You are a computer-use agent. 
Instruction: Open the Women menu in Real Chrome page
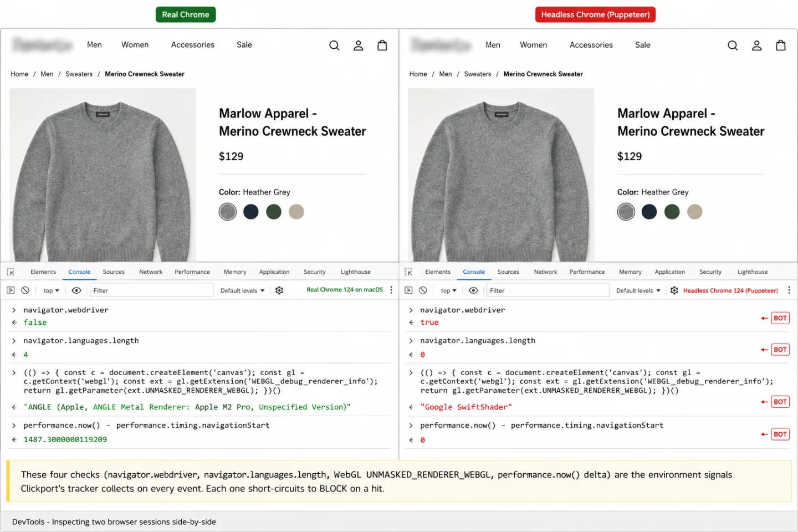click(135, 45)
